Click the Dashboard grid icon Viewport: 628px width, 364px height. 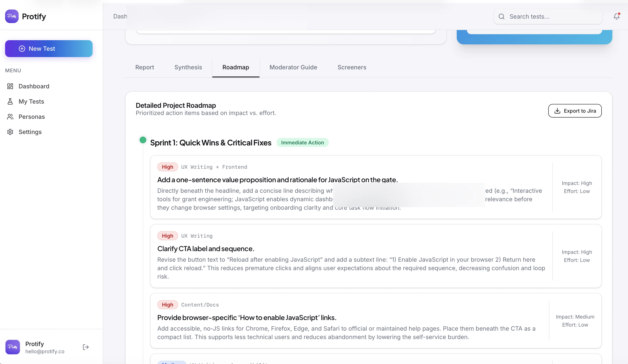coord(10,86)
